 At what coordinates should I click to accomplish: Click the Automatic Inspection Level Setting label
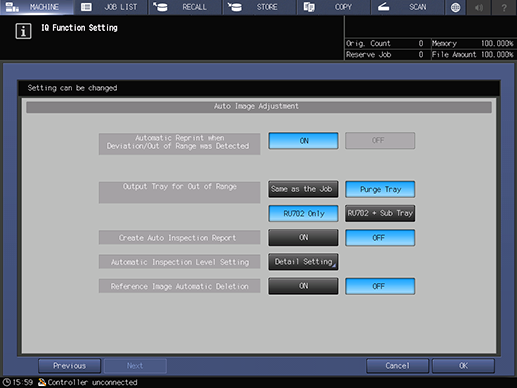tap(179, 262)
